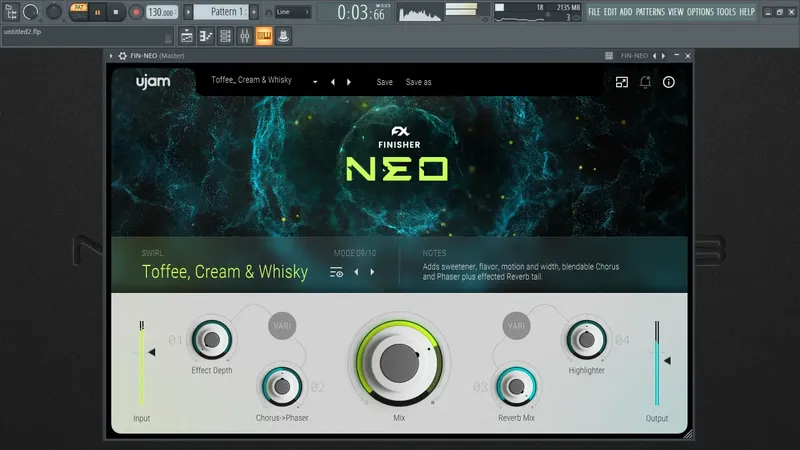Screen dimensions: 800x450
Task: Open FIN-NEO wrapper settings gear icon
Action: [122, 56]
